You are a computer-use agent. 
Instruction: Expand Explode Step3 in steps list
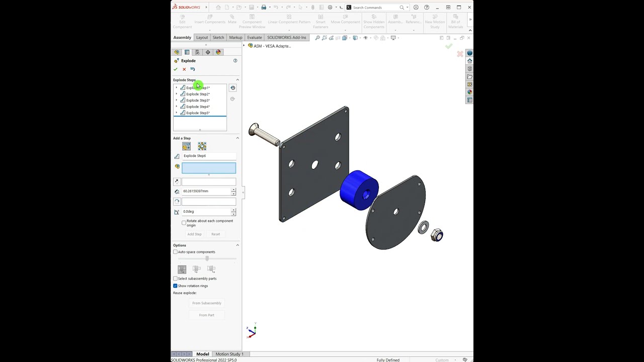(177, 101)
